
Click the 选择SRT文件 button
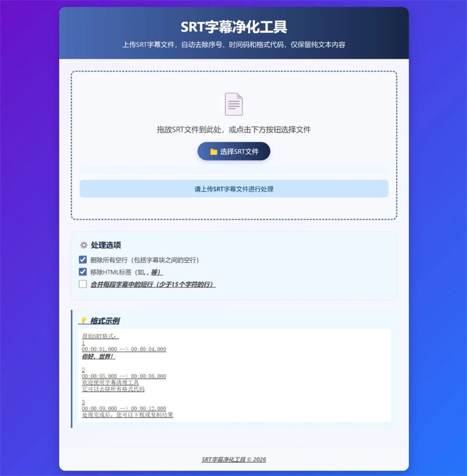[233, 151]
